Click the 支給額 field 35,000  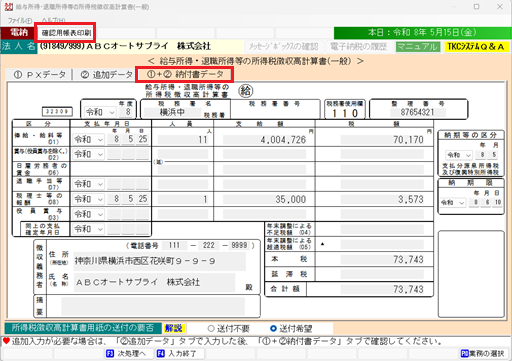pyautogui.click(x=265, y=199)
